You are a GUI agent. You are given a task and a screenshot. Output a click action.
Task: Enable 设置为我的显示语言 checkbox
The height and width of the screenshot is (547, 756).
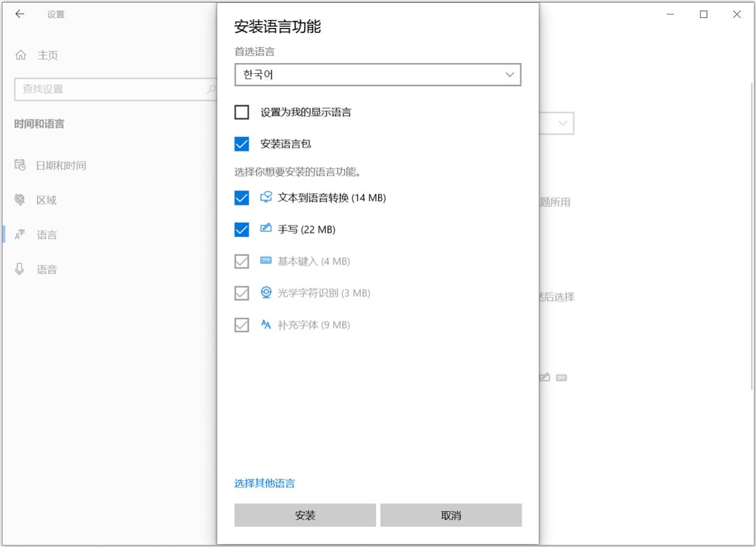point(241,112)
